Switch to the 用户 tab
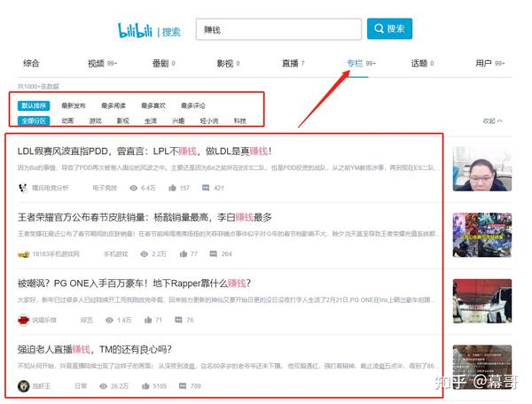 click(490, 64)
